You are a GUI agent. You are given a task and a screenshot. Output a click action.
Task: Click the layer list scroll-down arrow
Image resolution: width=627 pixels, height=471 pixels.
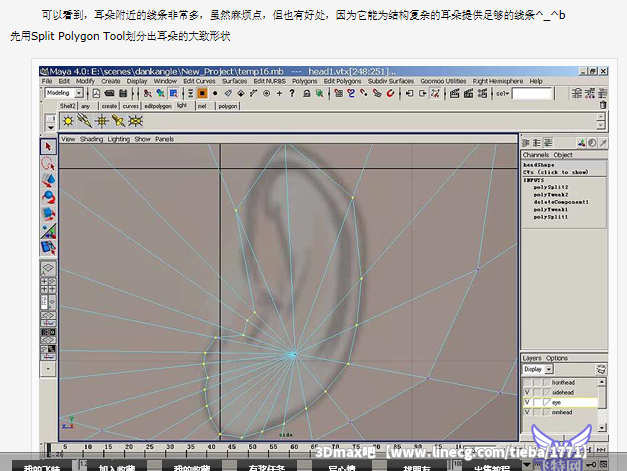(x=602, y=427)
